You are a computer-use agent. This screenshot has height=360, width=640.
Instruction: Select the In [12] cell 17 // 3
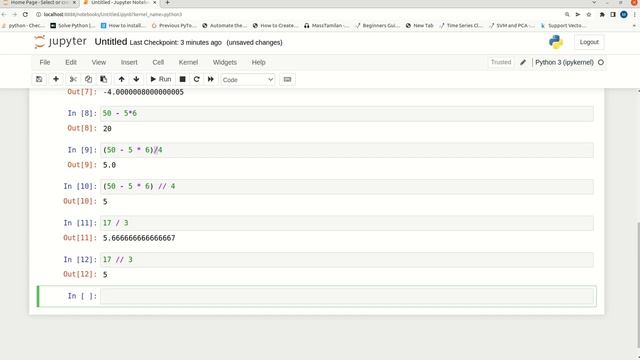(347, 260)
